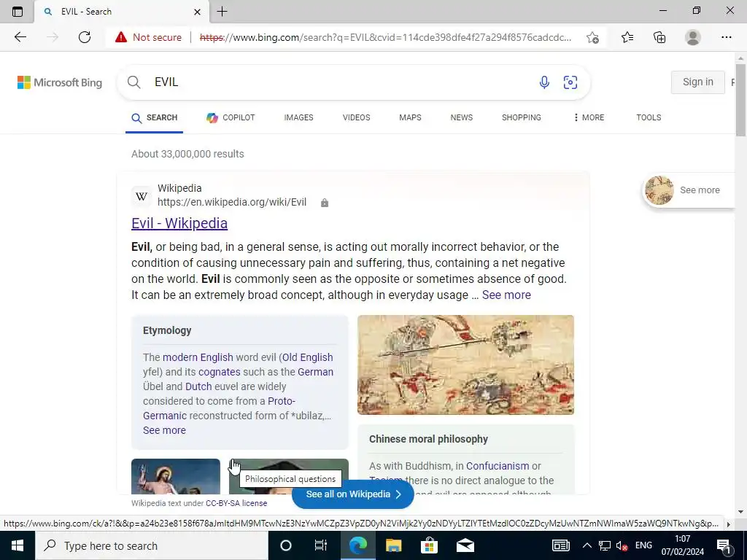Switch to the VIDEOS tab

pyautogui.click(x=356, y=117)
